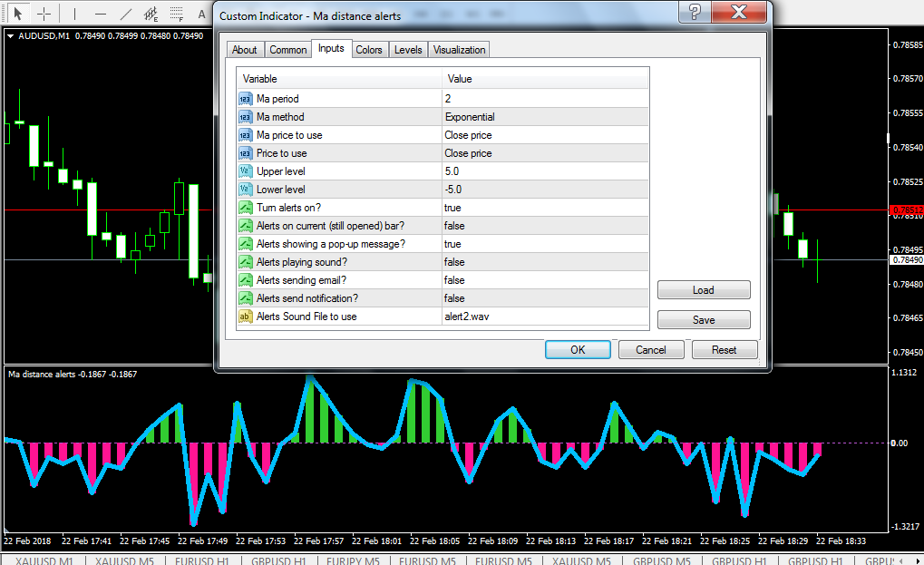Select the arrow cursor tool
Viewport: 924px width, 565px height.
[x=17, y=14]
